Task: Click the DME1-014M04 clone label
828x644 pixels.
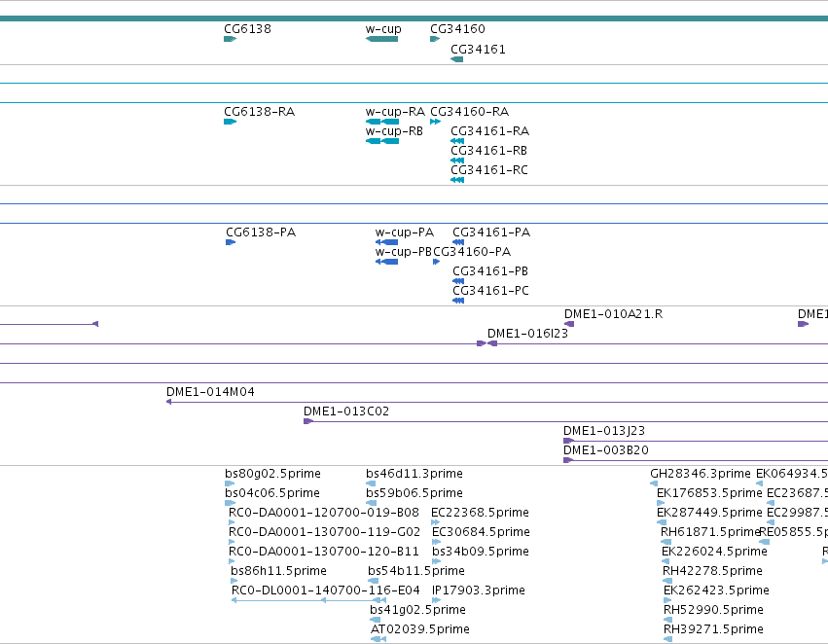Action: tap(210, 393)
